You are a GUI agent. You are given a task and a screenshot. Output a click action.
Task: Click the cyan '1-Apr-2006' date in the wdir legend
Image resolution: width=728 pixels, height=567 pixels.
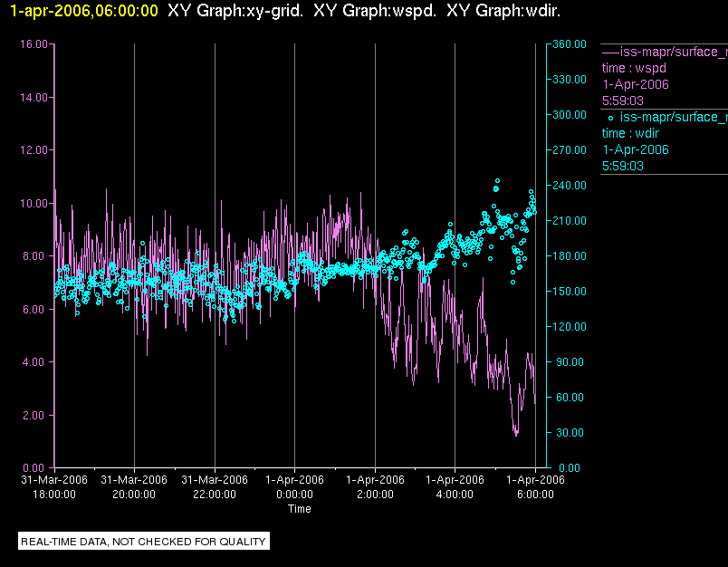click(636, 149)
